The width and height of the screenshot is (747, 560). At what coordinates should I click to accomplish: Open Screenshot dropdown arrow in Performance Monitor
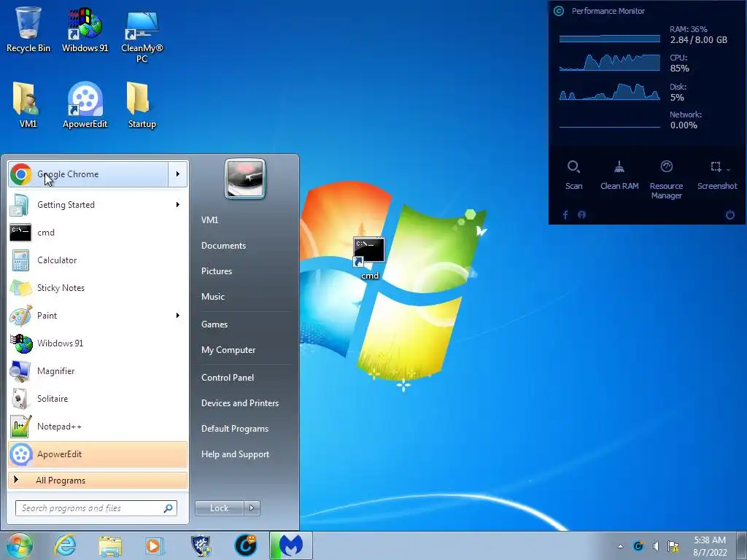click(x=729, y=169)
